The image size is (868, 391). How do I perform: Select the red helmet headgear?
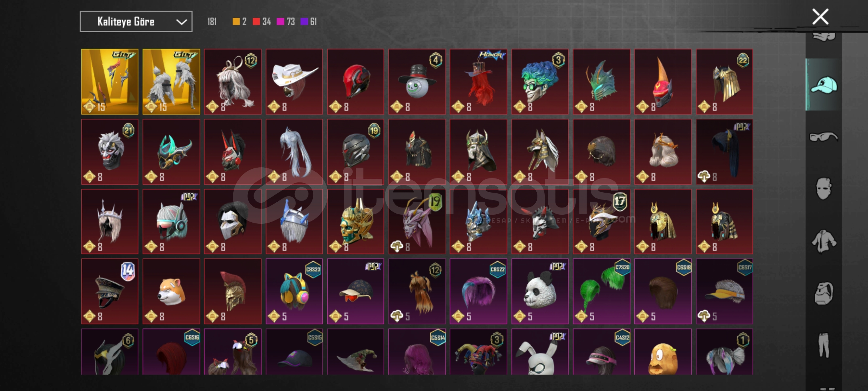tap(356, 82)
